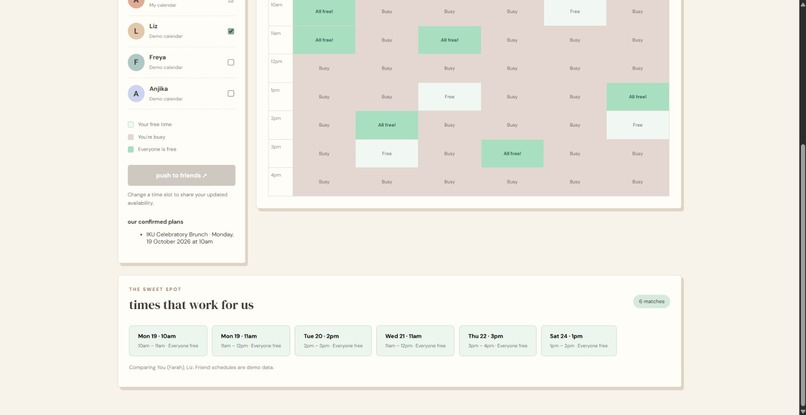Click the 'Change a time slot' hint text
806x415 pixels.
click(x=177, y=199)
